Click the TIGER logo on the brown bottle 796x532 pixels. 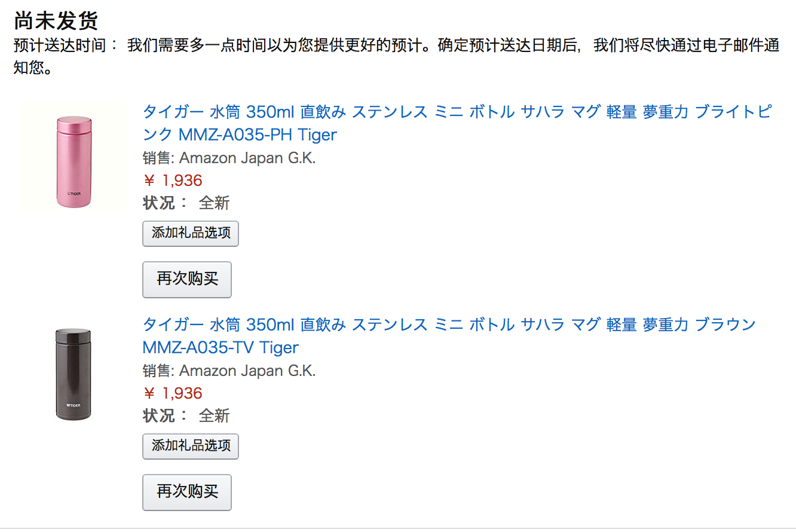click(74, 405)
